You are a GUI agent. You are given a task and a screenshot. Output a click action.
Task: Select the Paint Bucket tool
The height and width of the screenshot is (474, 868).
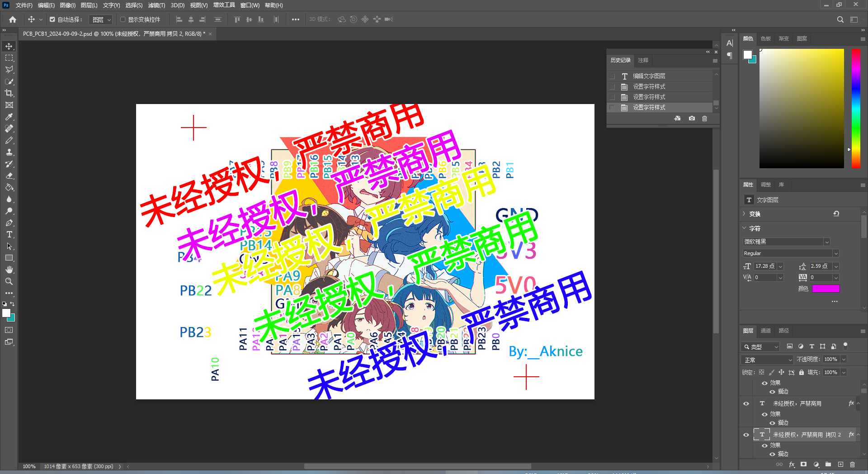click(x=9, y=187)
